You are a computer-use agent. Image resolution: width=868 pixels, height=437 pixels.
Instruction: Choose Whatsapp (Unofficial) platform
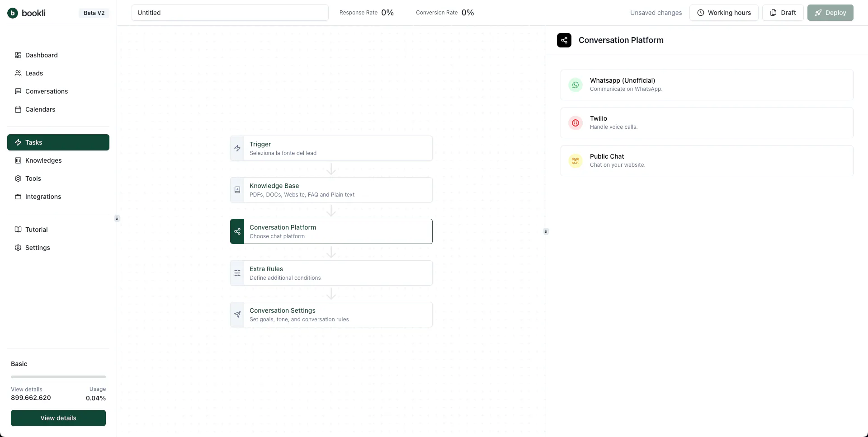point(707,85)
